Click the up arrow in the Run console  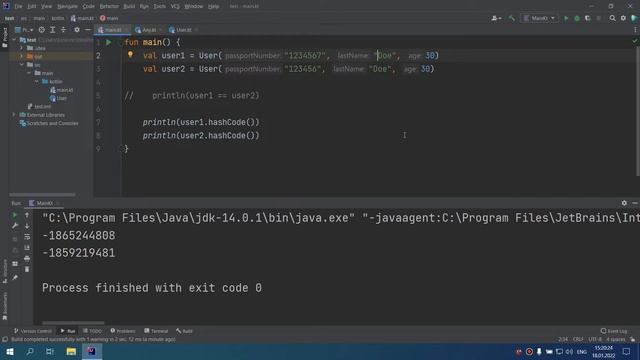coord(27,215)
